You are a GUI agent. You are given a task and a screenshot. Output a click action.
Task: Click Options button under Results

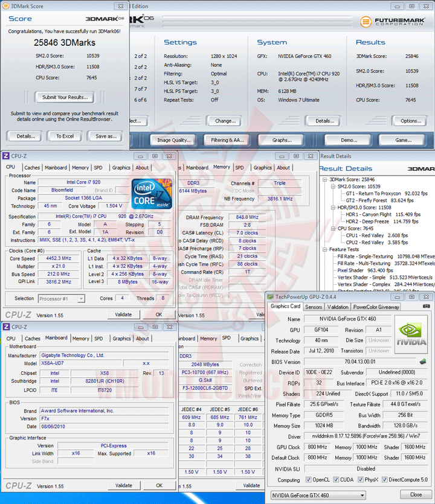point(411,121)
